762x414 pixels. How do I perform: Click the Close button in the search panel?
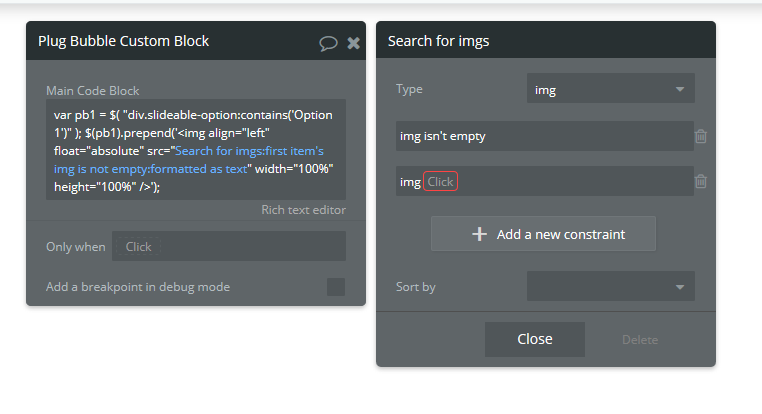(x=535, y=339)
